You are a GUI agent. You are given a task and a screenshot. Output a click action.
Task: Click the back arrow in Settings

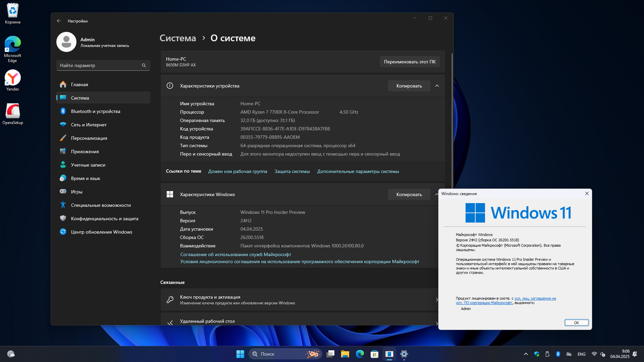click(59, 21)
